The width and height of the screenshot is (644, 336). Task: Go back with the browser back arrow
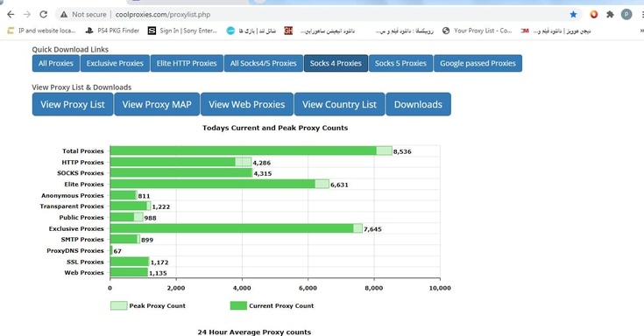click(x=11, y=14)
